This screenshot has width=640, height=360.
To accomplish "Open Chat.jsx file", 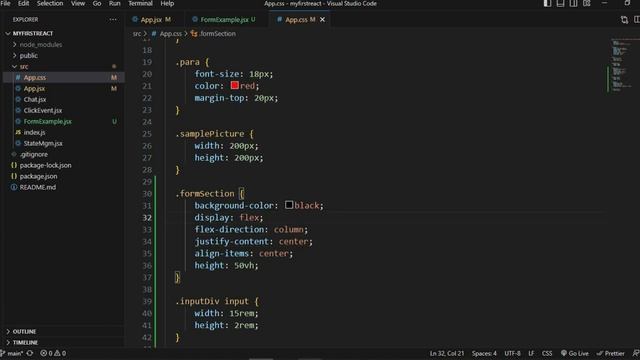I will [x=35, y=100].
